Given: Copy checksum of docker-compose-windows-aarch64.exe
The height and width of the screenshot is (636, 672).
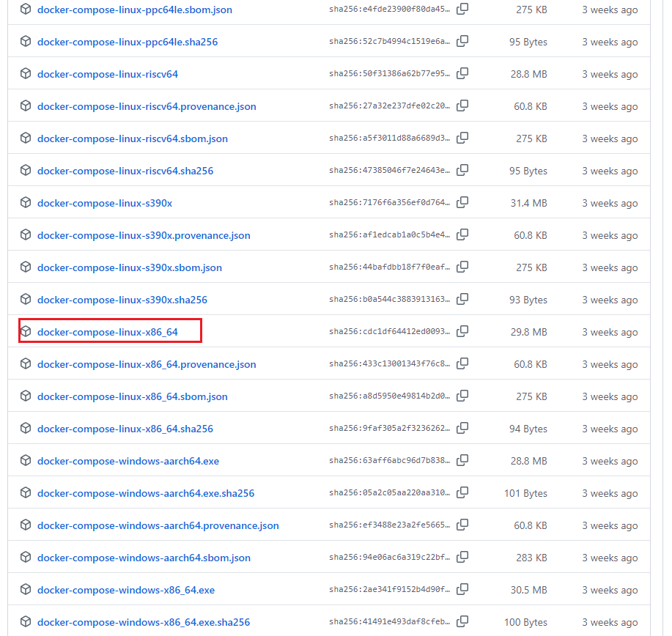Looking at the screenshot, I should (x=462, y=460).
